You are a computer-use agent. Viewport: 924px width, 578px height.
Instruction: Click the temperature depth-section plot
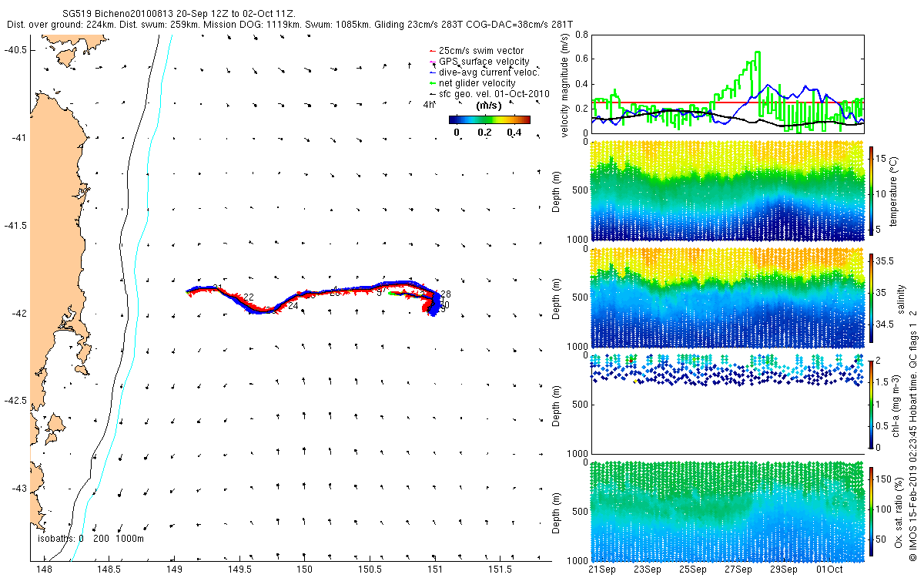(728, 190)
